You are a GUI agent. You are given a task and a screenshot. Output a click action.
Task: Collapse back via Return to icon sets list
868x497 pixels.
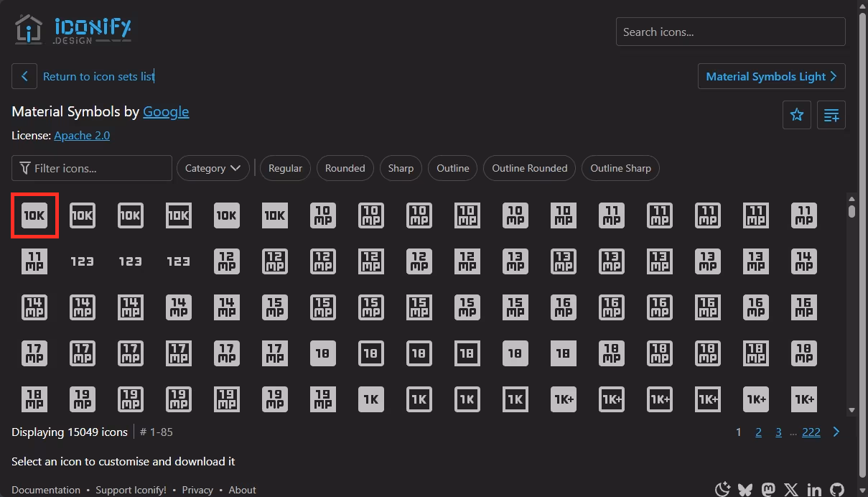click(x=98, y=76)
